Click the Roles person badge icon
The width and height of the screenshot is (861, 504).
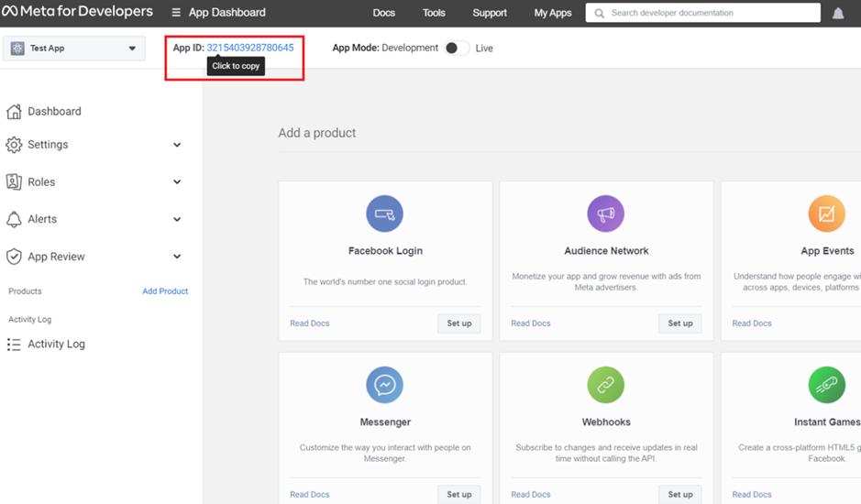coord(14,181)
